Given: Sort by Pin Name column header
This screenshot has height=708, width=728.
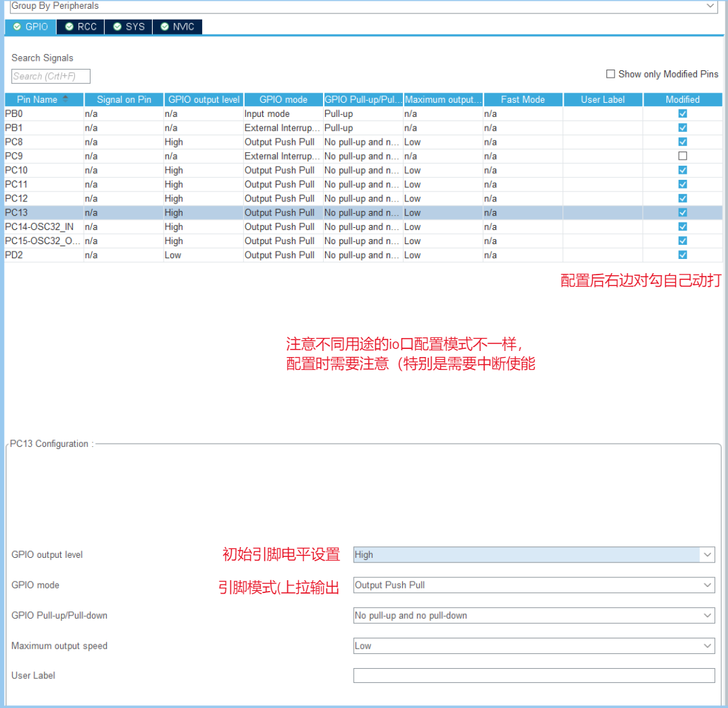Looking at the screenshot, I should click(x=44, y=99).
